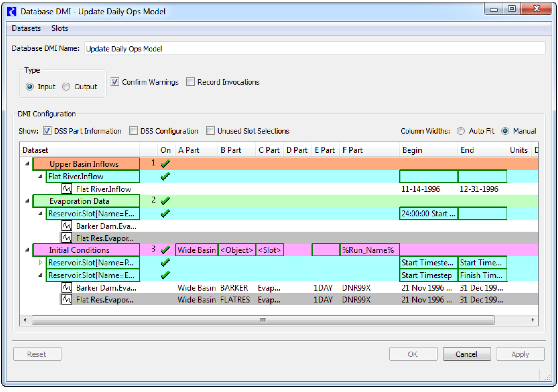558x392 pixels.
Task: Click the Database DMI Name text field
Action: coord(314,48)
